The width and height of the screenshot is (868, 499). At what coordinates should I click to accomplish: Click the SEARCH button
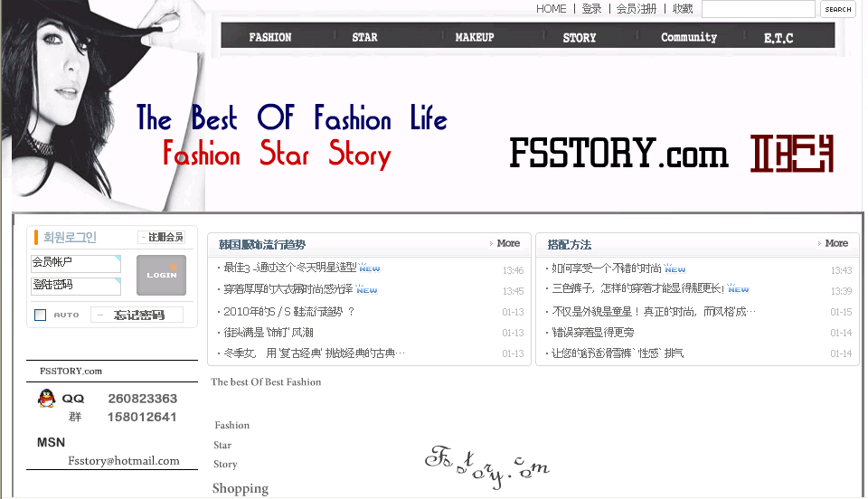[x=837, y=9]
